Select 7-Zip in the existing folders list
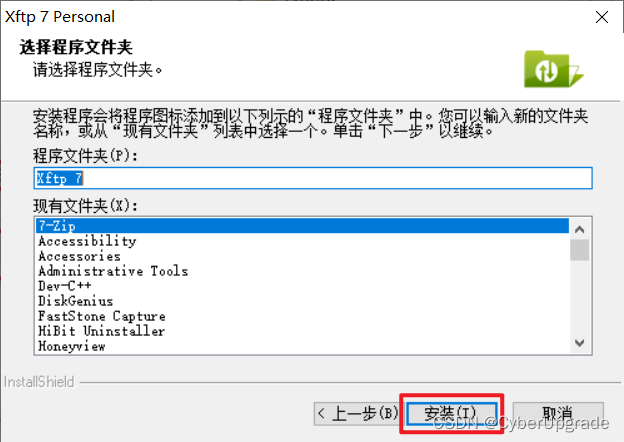 click(302, 226)
